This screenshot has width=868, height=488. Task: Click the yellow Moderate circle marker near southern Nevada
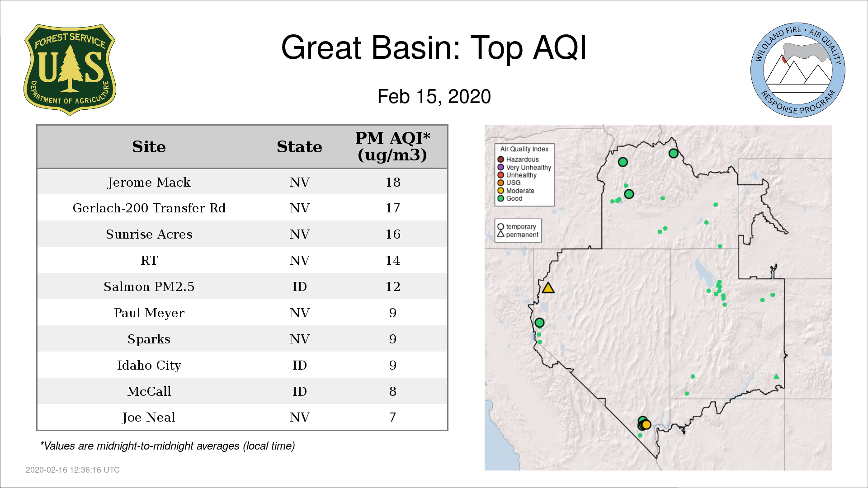(646, 425)
